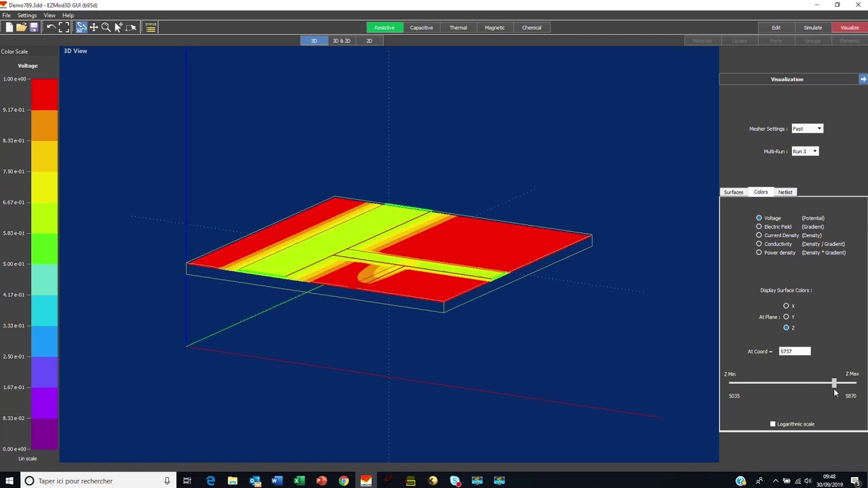The image size is (868, 488).
Task: Open Task View on the taskbar
Action: pos(187,481)
